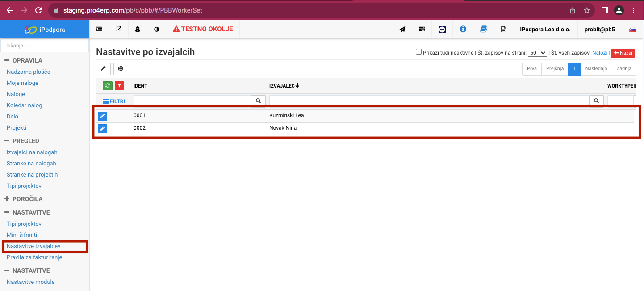The image size is (644, 291).
Task: Click search icon of IDENT filter
Action: pyautogui.click(x=258, y=101)
